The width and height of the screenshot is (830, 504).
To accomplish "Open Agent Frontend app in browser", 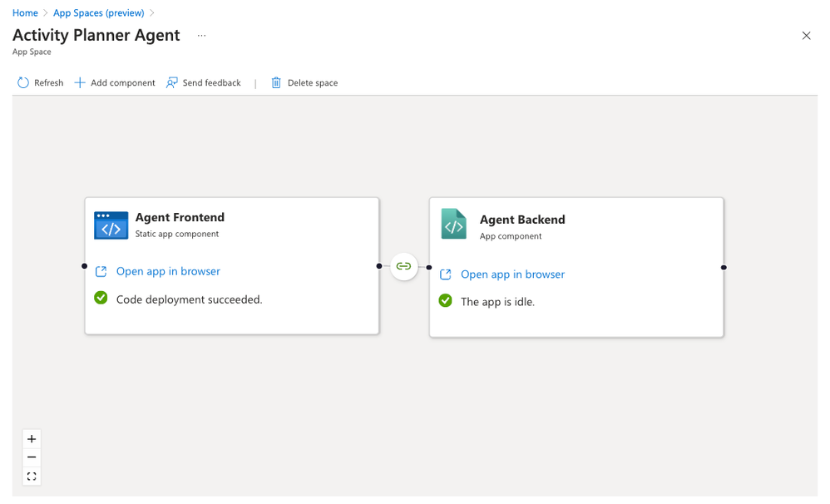I will click(x=168, y=271).
